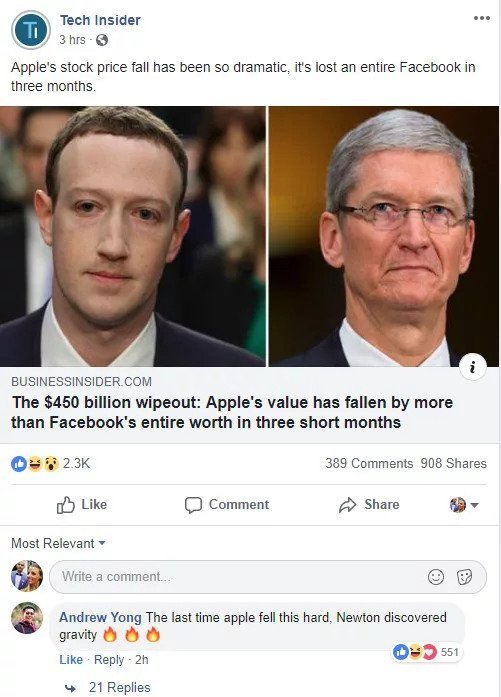Click the thumbs-up Like icon on the post
501x697 pixels.
pos(66,505)
